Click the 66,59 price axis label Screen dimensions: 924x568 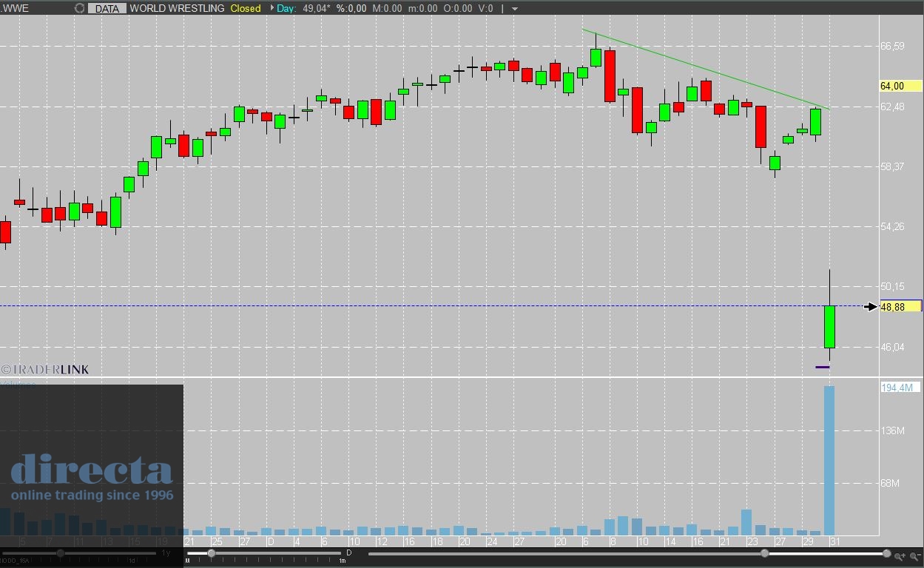[x=892, y=46]
